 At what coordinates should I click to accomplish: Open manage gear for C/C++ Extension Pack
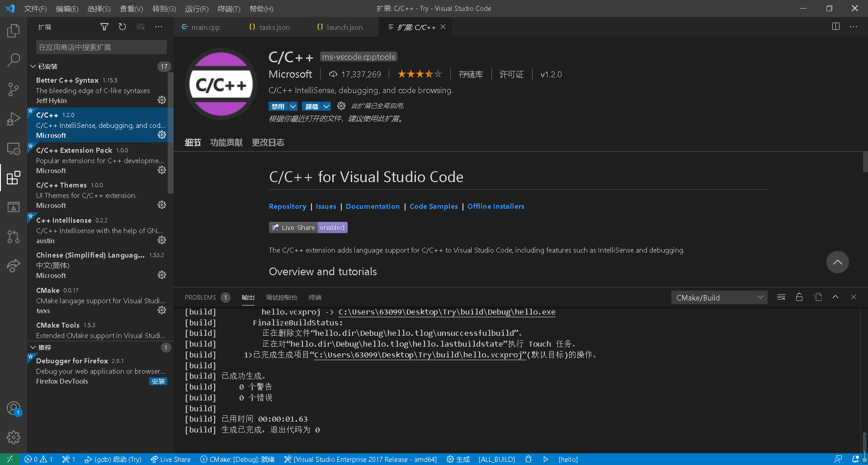pyautogui.click(x=162, y=170)
